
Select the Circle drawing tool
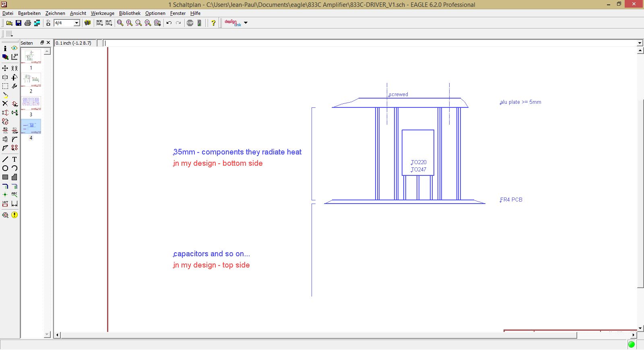[5, 168]
